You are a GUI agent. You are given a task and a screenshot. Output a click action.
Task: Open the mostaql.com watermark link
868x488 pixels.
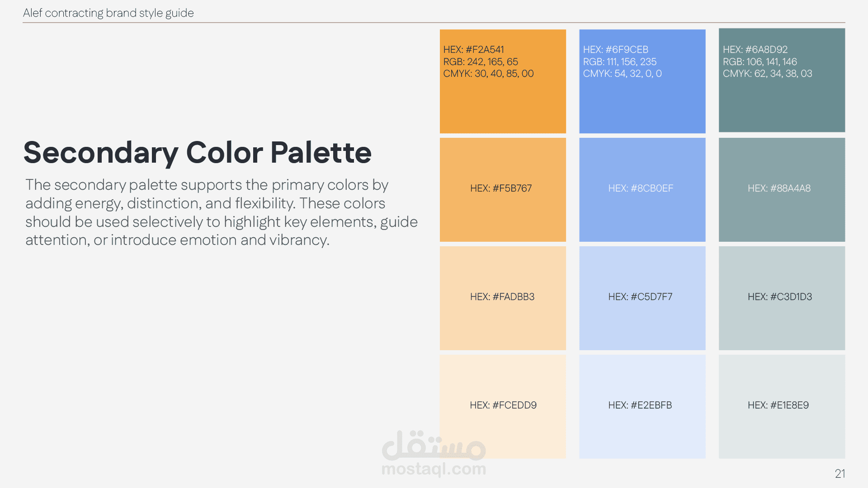[x=434, y=469]
